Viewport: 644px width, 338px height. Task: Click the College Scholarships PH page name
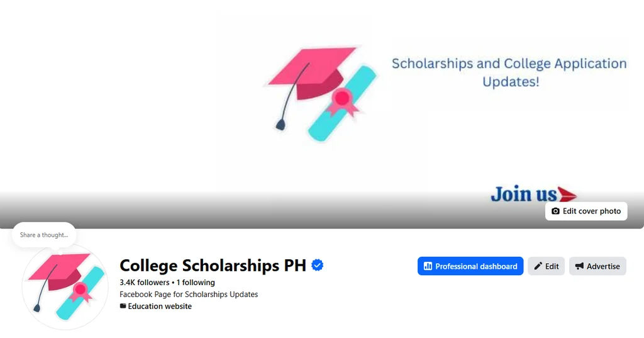pyautogui.click(x=213, y=266)
